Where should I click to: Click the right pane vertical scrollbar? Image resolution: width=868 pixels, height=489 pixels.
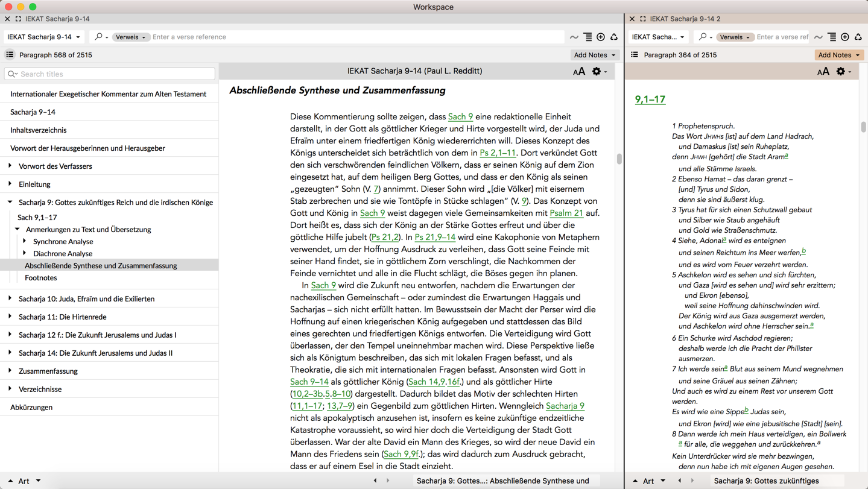864,127
